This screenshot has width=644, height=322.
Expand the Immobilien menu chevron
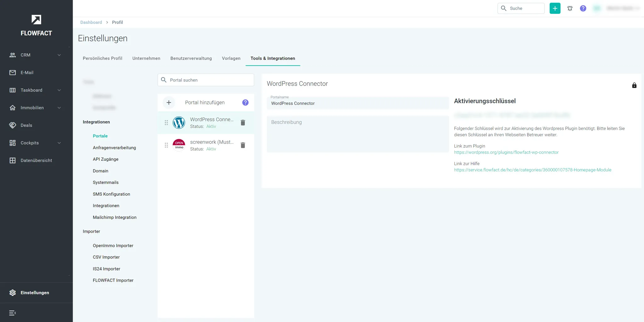(59, 108)
